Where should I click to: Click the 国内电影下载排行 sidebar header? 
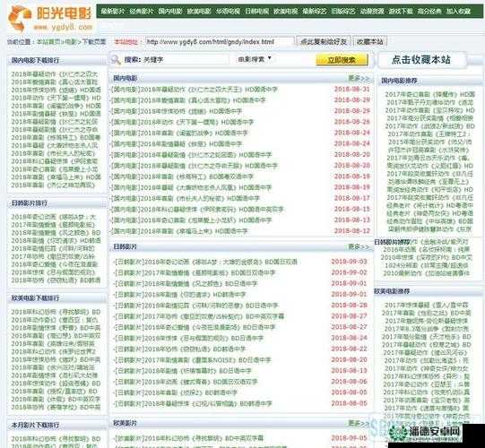click(35, 60)
